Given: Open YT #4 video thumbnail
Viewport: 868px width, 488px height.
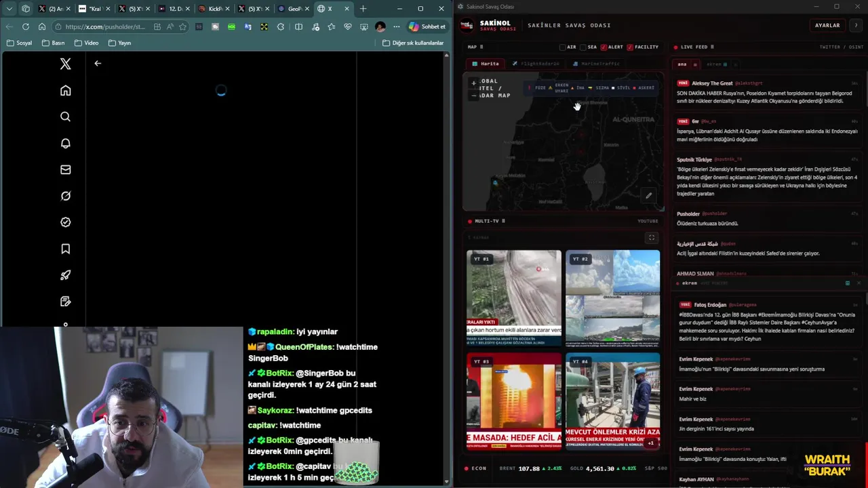Looking at the screenshot, I should tap(612, 401).
